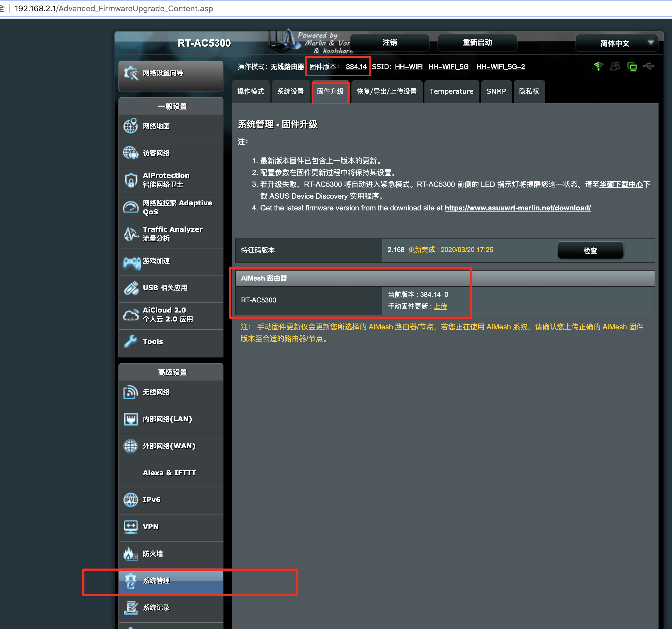The image size is (672, 629).
Task: Click the HH-WIFI SSID link
Action: [x=409, y=67]
